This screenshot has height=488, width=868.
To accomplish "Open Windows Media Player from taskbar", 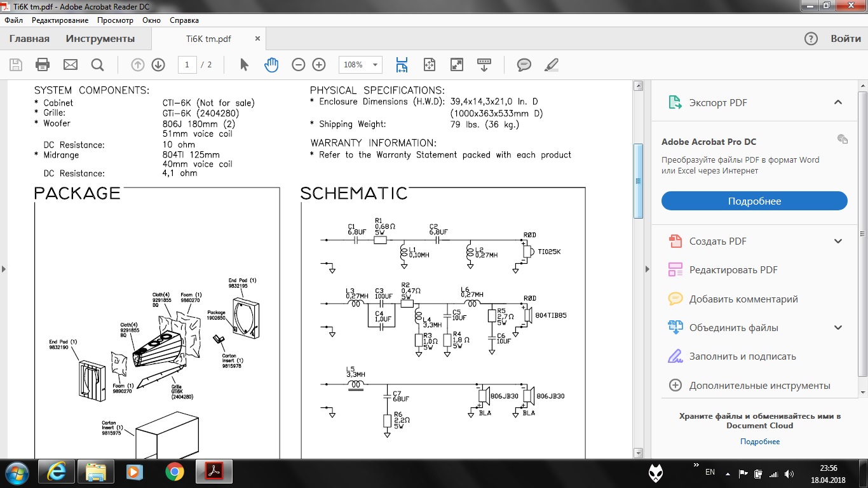I will coord(135,472).
